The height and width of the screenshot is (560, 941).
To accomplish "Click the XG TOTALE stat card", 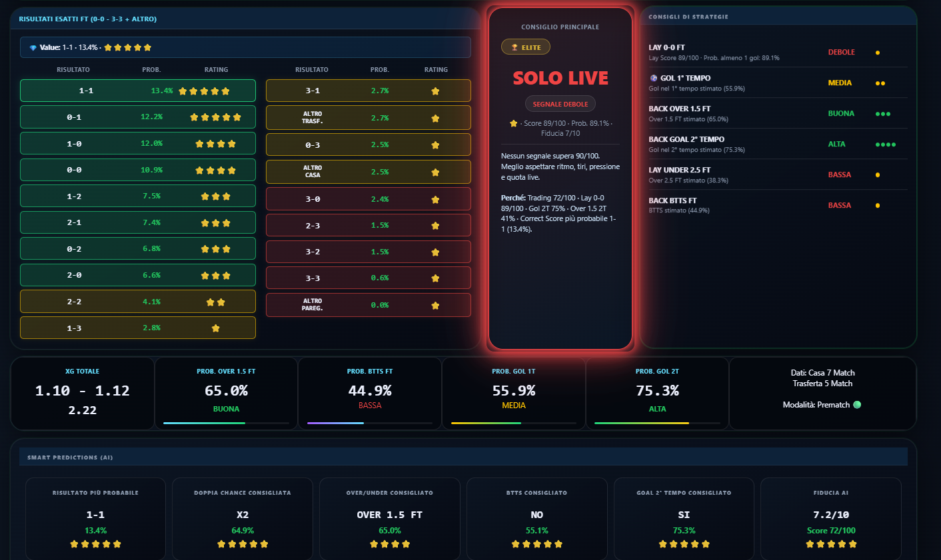I will [x=83, y=394].
